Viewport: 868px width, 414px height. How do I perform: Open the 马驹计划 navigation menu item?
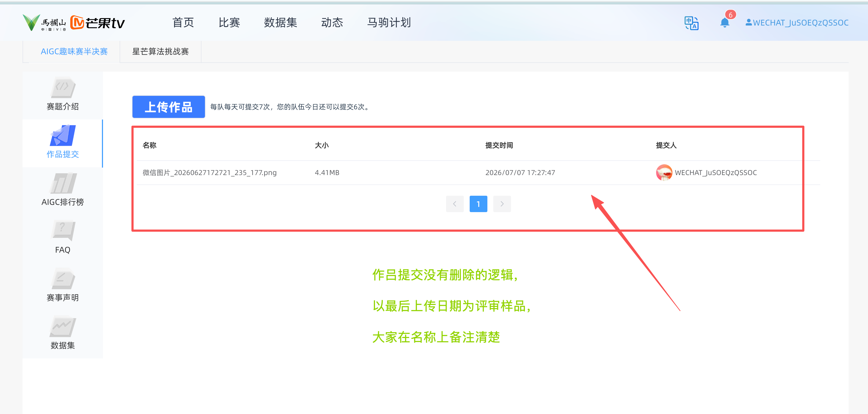389,23
